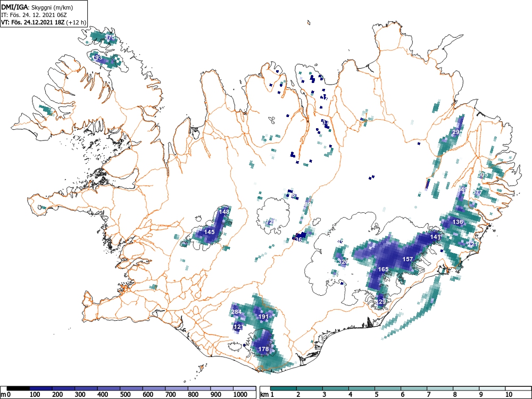Select the 178 value near the south coast

click(x=264, y=349)
